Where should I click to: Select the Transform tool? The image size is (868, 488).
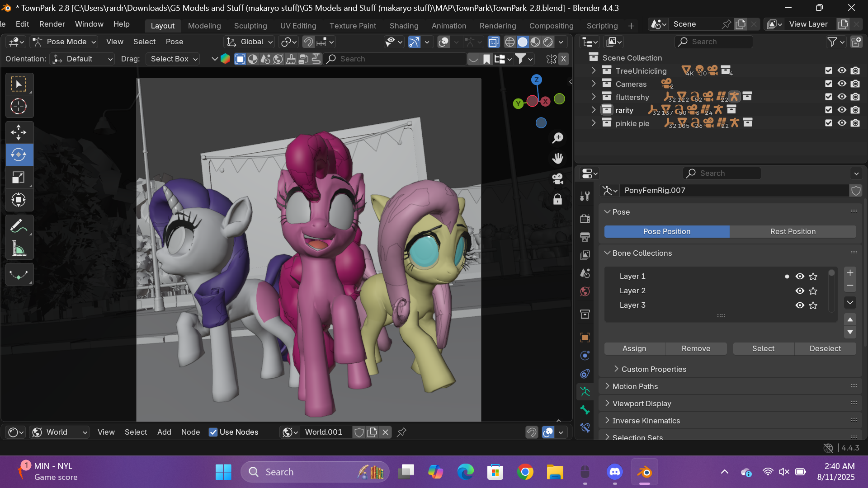coord(19,200)
